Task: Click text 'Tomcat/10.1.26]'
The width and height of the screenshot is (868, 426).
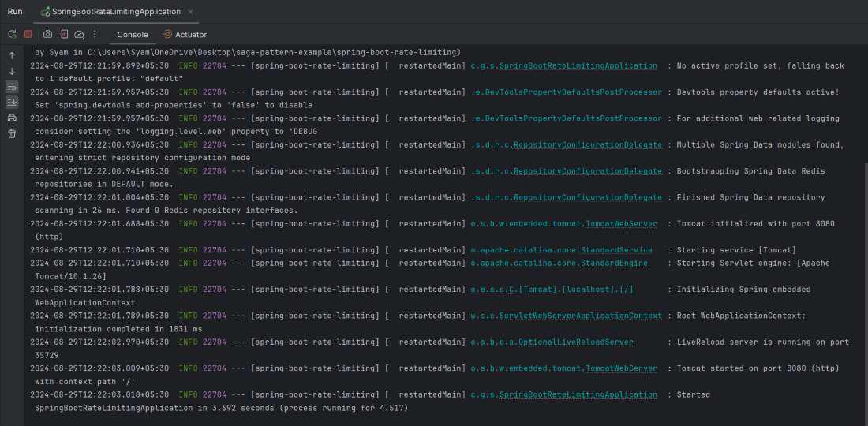Action: tap(70, 276)
